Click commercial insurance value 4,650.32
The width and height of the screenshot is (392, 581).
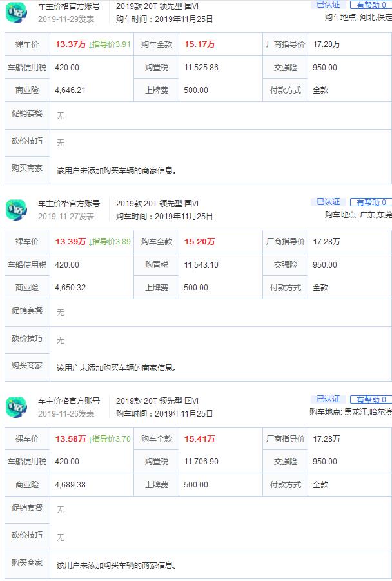70,288
